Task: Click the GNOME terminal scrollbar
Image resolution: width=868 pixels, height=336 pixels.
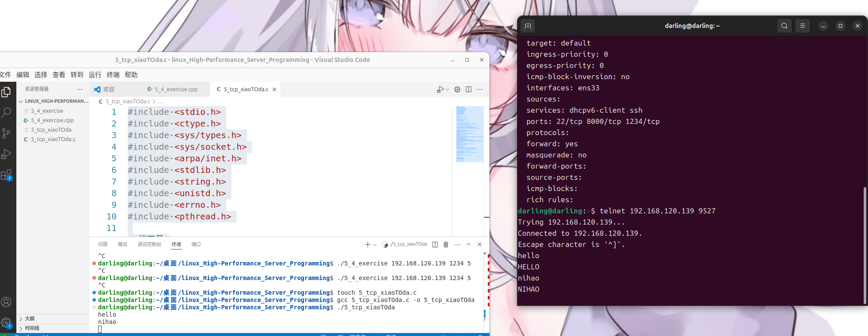Action: (x=865, y=245)
